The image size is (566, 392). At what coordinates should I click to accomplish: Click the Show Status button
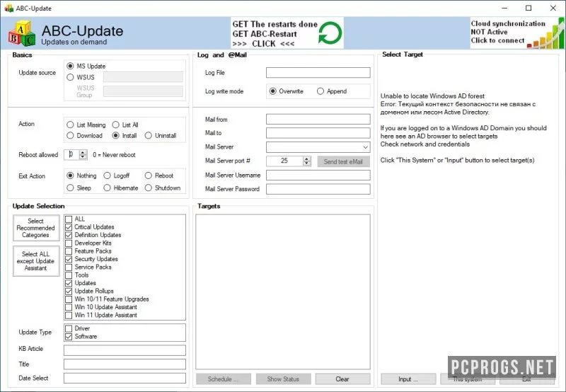(284, 379)
